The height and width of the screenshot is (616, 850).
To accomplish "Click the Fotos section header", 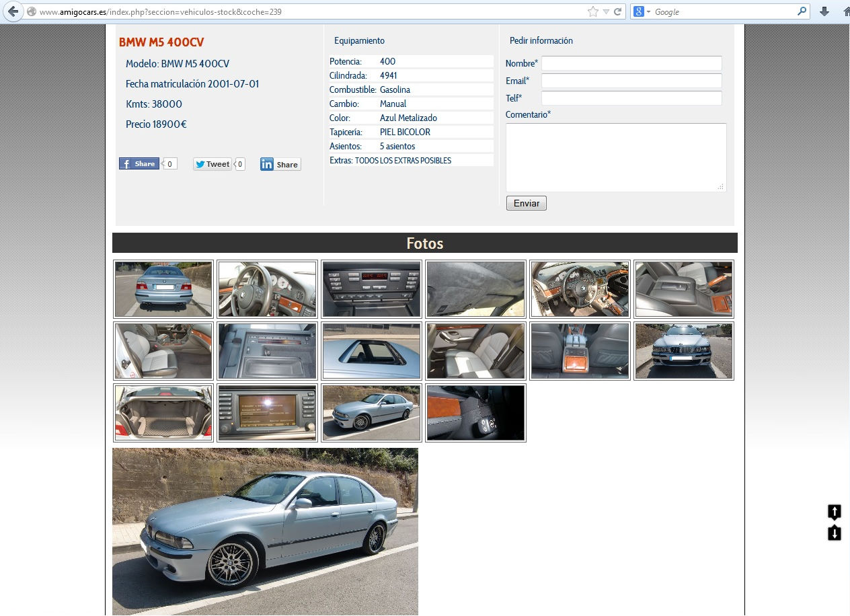I will tap(425, 243).
